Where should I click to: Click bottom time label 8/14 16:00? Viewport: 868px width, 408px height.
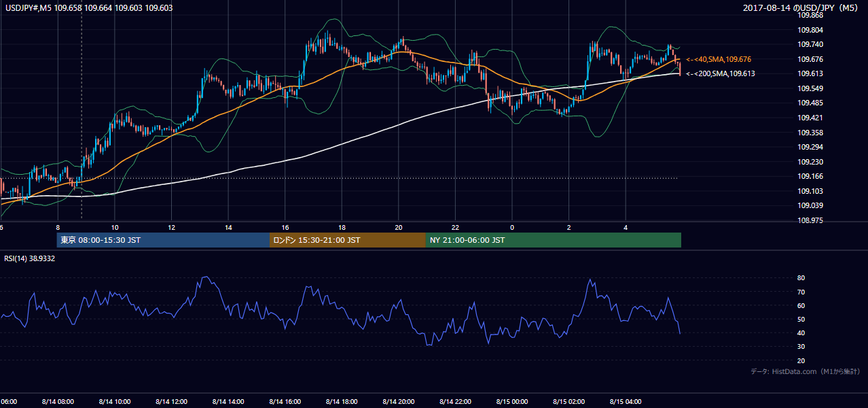(x=285, y=402)
